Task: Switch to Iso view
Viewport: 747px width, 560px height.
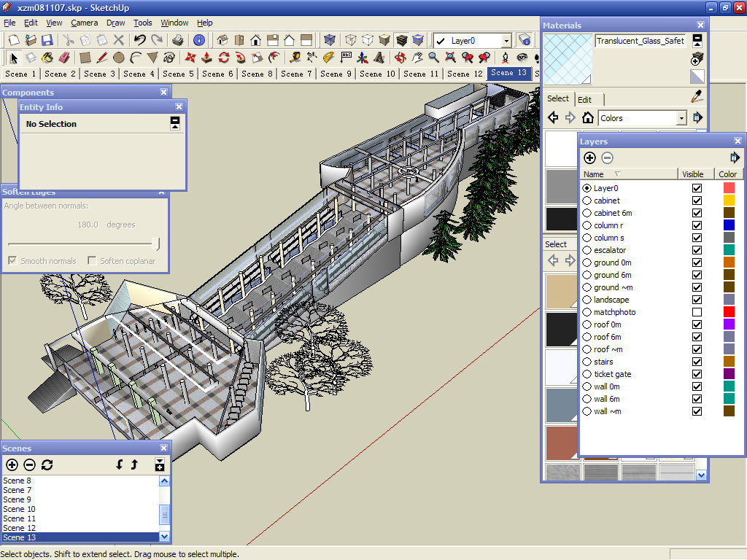Action: point(222,41)
